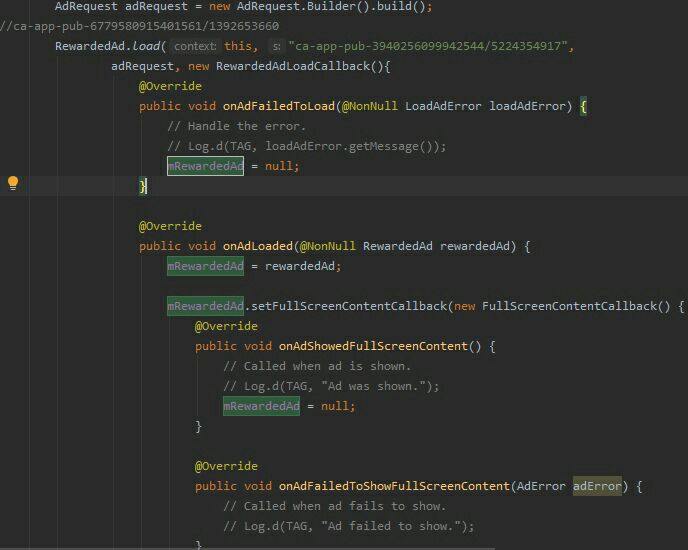
Task: Click the first @Override annotation
Action: [170, 86]
